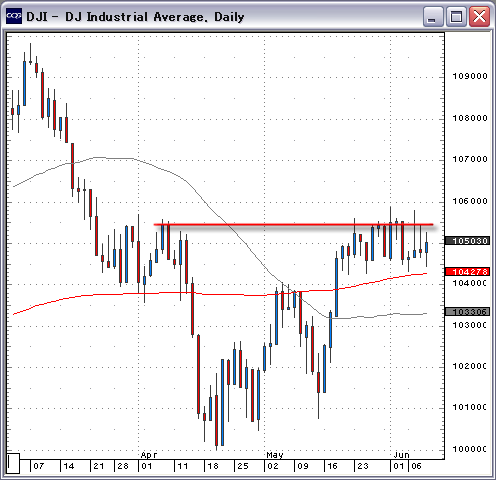Click the 11 date label

[x=183, y=466]
